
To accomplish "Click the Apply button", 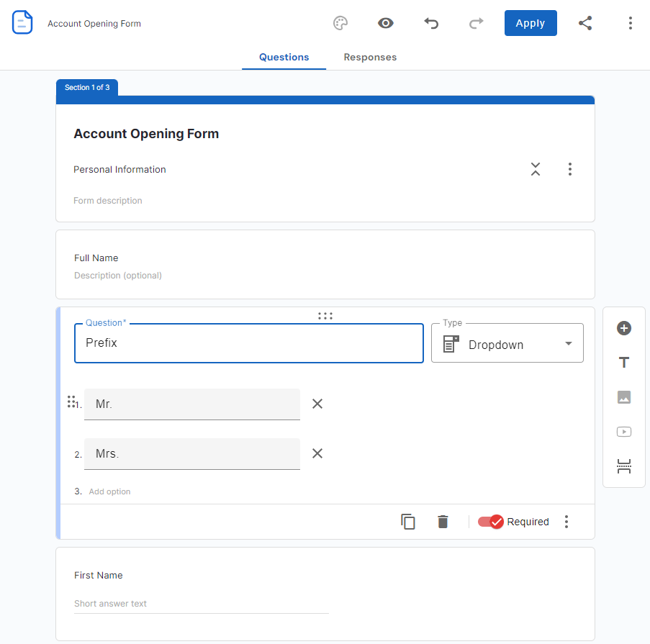I will (531, 23).
